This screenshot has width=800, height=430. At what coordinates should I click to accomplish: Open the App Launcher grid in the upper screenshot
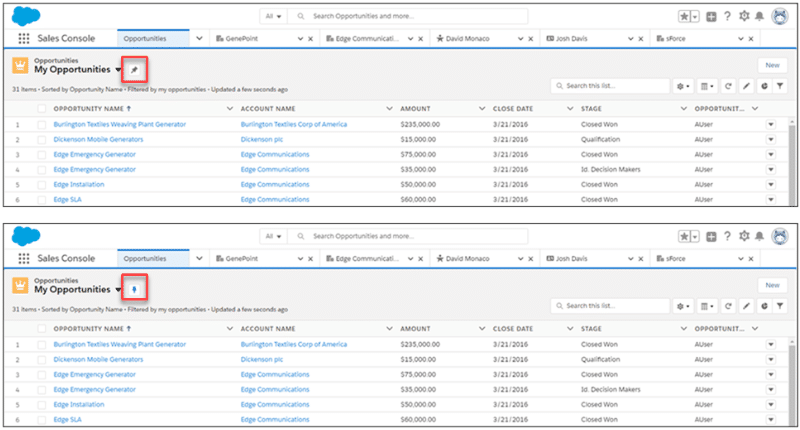pos(22,38)
